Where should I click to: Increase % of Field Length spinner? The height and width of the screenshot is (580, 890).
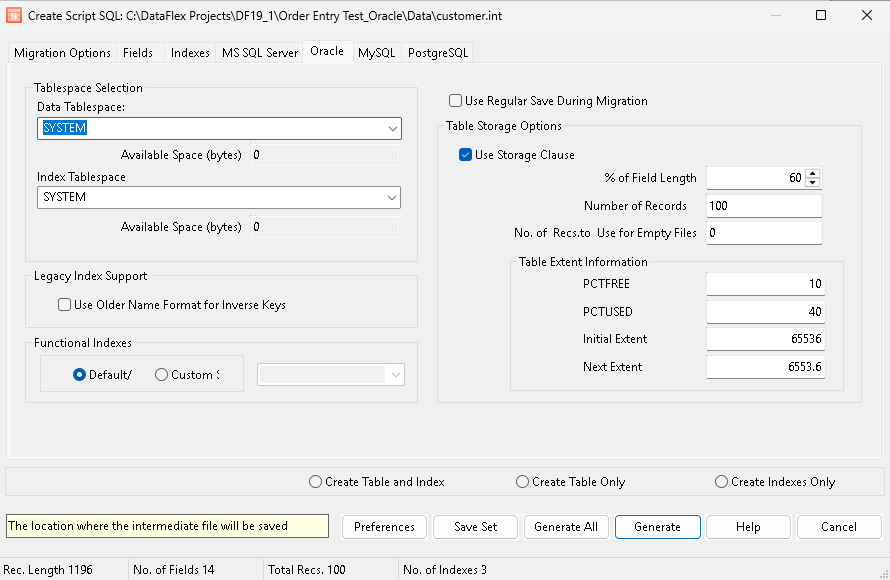813,174
